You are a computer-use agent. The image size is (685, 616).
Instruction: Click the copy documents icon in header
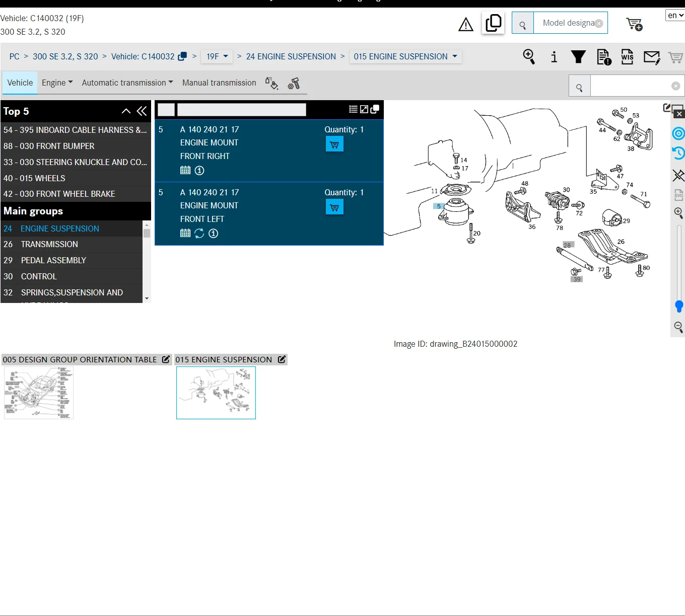tap(493, 23)
